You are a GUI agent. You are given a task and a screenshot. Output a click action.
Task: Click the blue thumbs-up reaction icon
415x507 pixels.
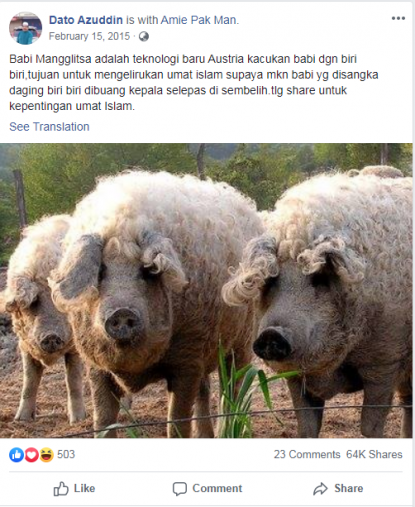(x=16, y=455)
